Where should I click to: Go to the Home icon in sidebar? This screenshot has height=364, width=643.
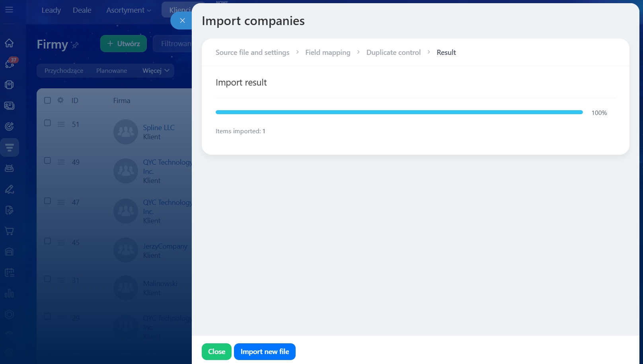click(x=9, y=43)
